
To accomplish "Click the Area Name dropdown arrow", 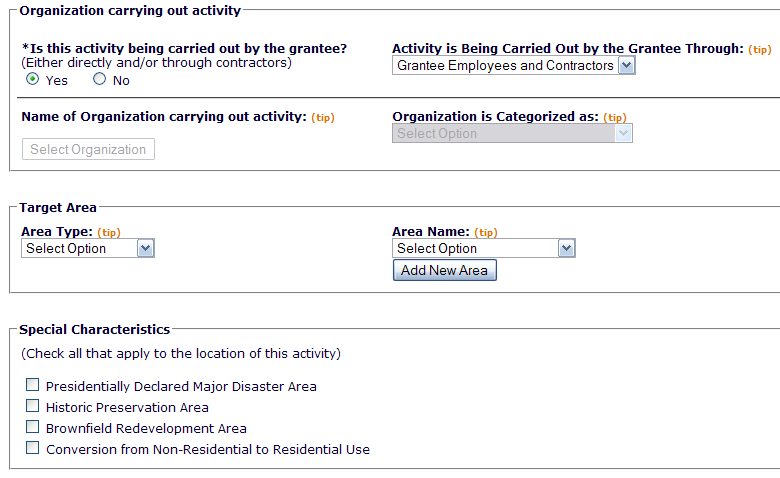I will [x=567, y=249].
